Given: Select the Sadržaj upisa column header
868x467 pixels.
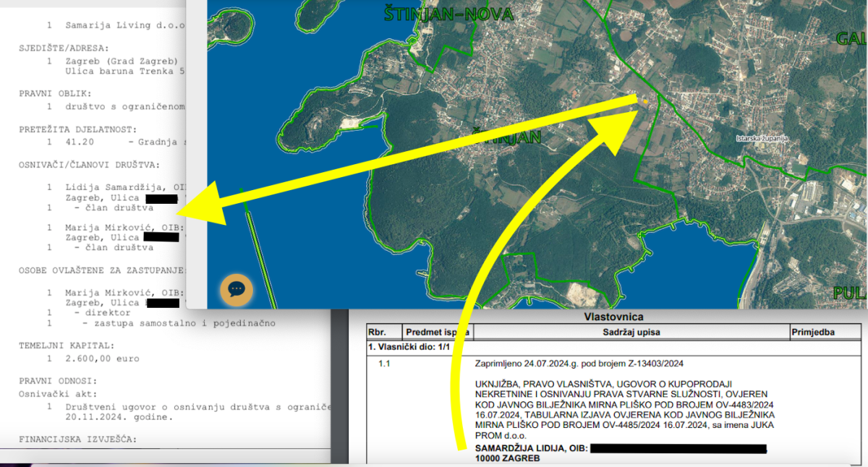Looking at the screenshot, I should (630, 333).
